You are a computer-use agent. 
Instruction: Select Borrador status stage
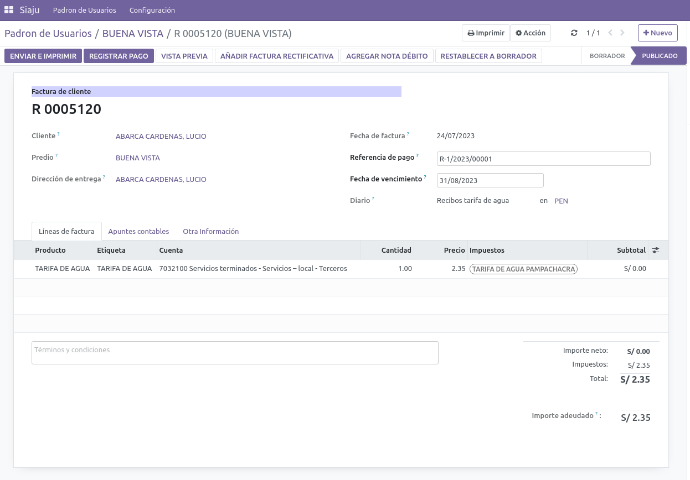pos(607,56)
